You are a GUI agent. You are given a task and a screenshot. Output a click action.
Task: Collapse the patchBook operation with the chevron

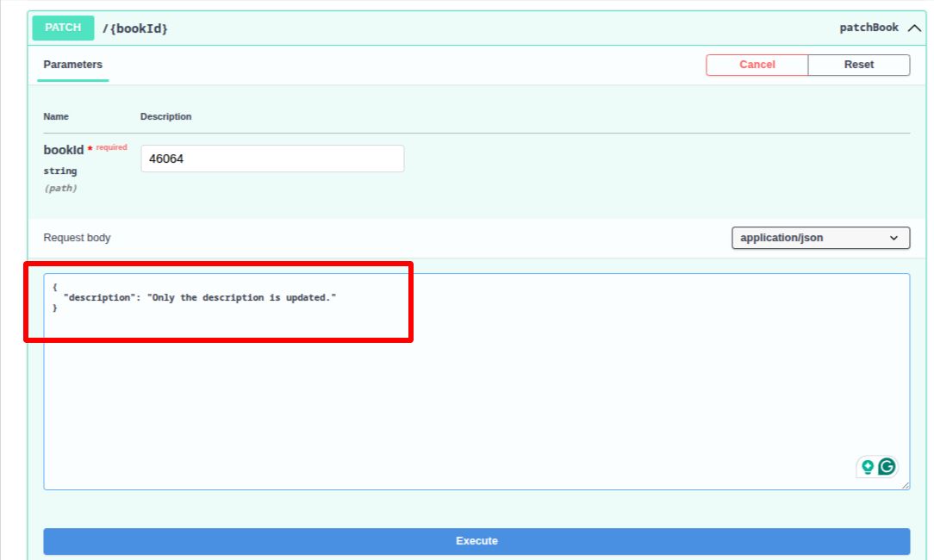(914, 28)
